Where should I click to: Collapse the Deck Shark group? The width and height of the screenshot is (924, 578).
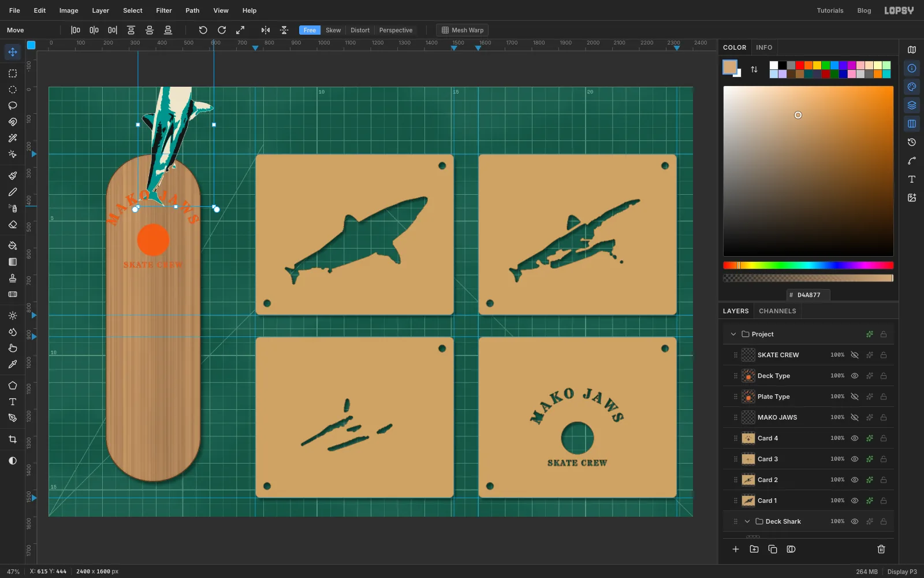747,521
